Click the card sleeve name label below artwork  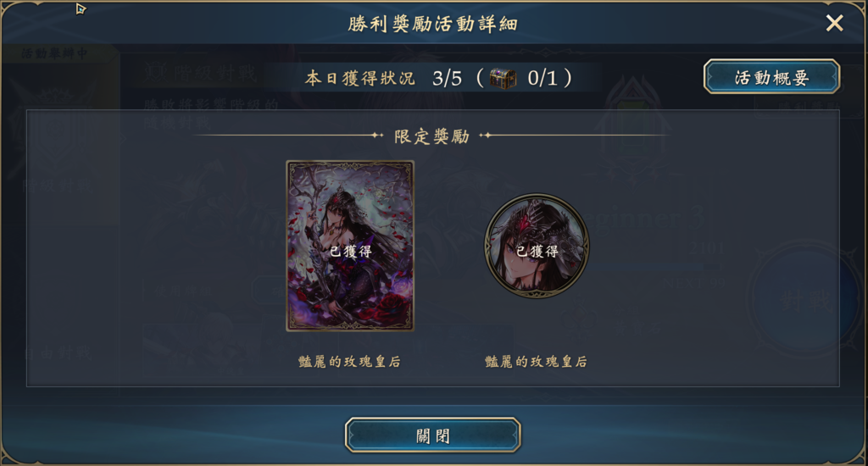(349, 362)
